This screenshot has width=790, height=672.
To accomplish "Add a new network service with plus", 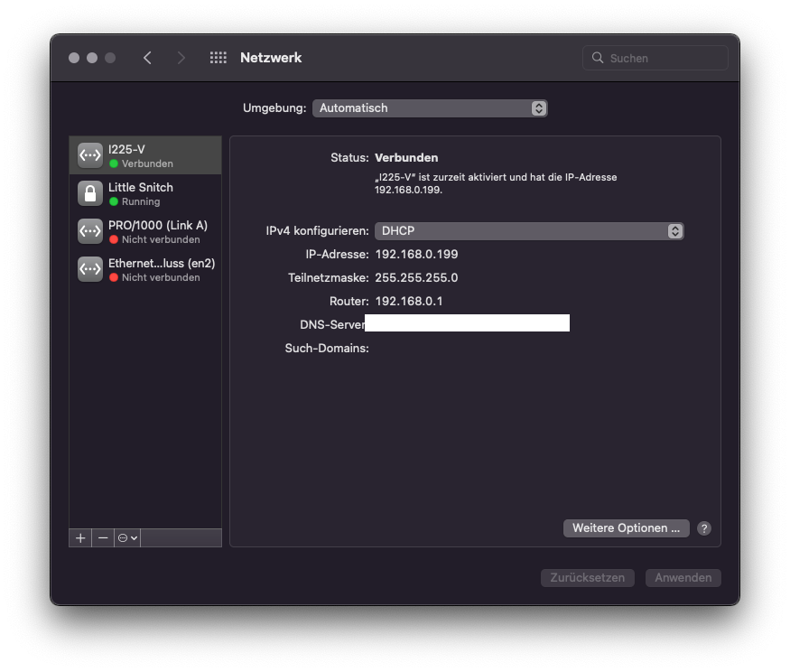I will click(x=80, y=538).
